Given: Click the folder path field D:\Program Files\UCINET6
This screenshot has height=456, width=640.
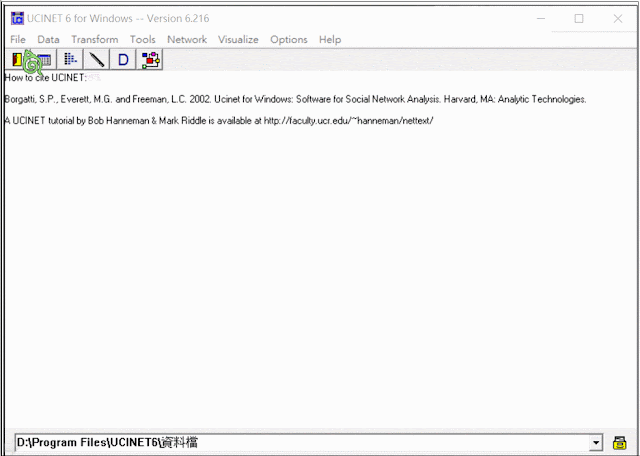Looking at the screenshot, I should (308, 443).
